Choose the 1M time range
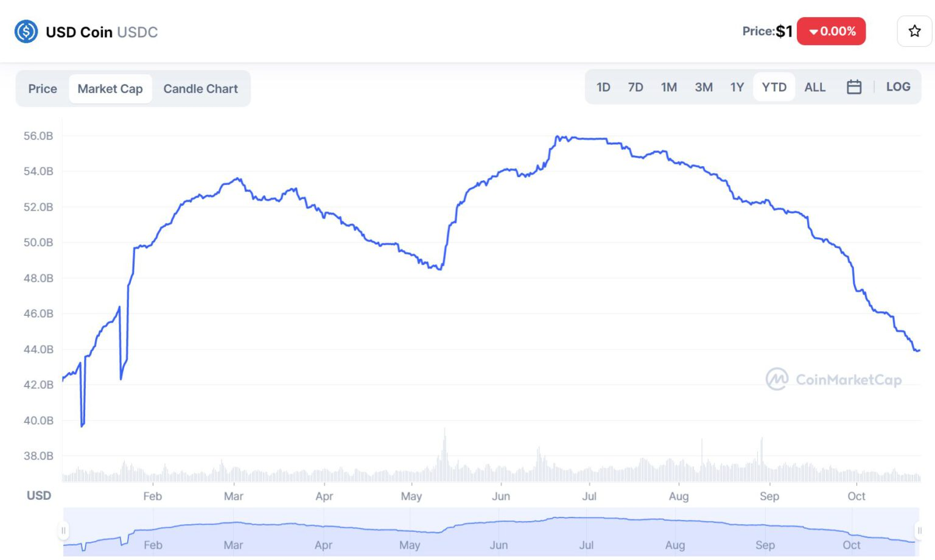Viewport: 935px width, 560px height. [x=669, y=87]
